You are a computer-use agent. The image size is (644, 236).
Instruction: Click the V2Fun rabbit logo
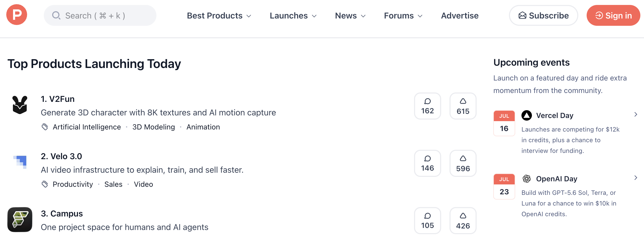(20, 105)
